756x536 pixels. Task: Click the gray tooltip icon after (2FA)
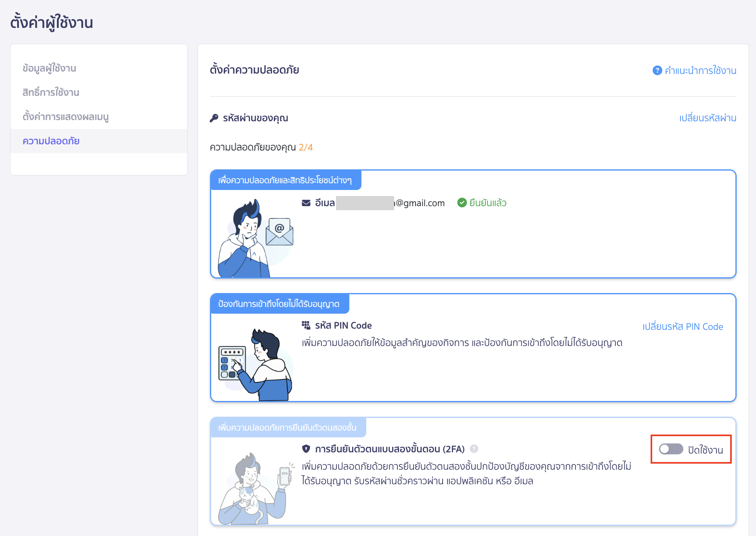[475, 449]
